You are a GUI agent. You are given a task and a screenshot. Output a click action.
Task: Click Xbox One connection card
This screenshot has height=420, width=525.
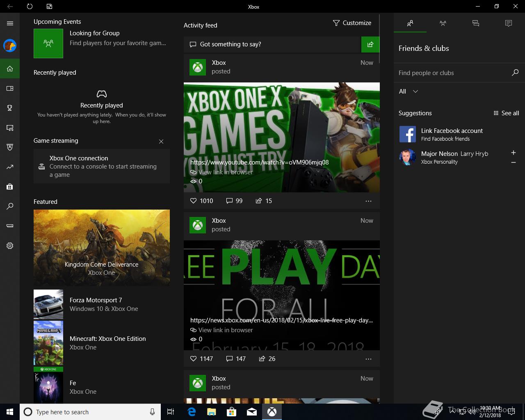[x=102, y=166]
